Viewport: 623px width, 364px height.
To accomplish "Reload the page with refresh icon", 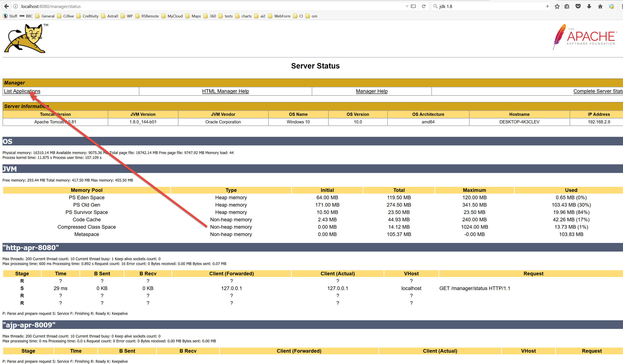I will 423,6.
